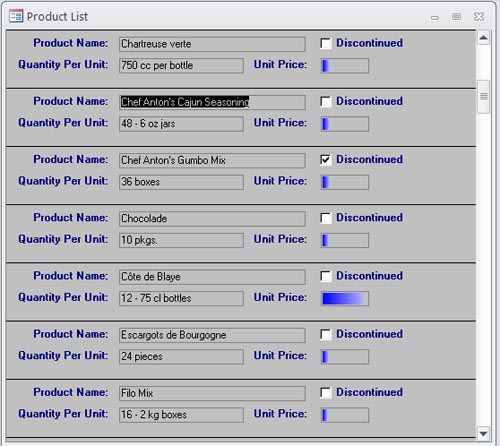Image resolution: width=500 pixels, height=446 pixels.
Task: Click the '750 cc per bottle' quantity field
Action: pos(181,66)
